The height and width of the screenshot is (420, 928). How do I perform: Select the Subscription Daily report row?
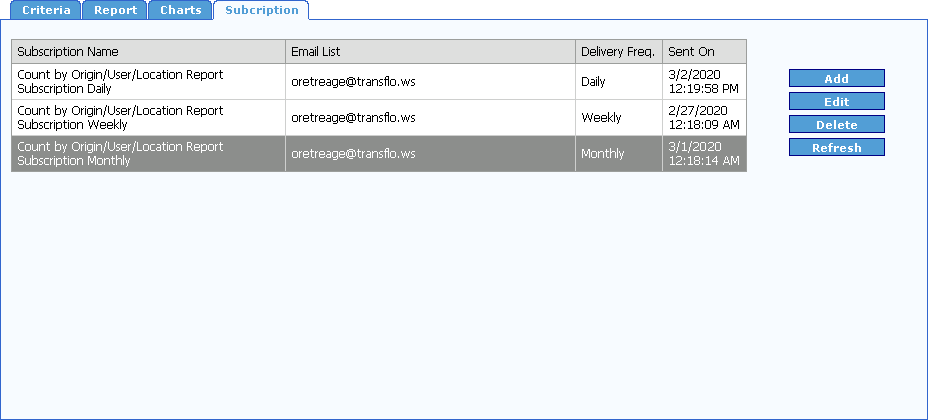(x=148, y=82)
